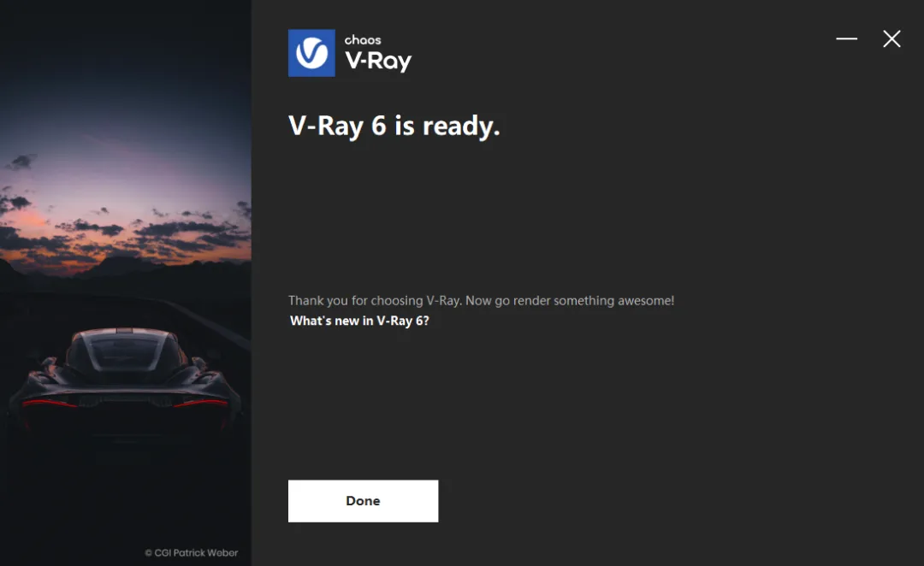Click the V-Ray wordmark beside the logo
This screenshot has width=924, height=566.
pos(378,62)
